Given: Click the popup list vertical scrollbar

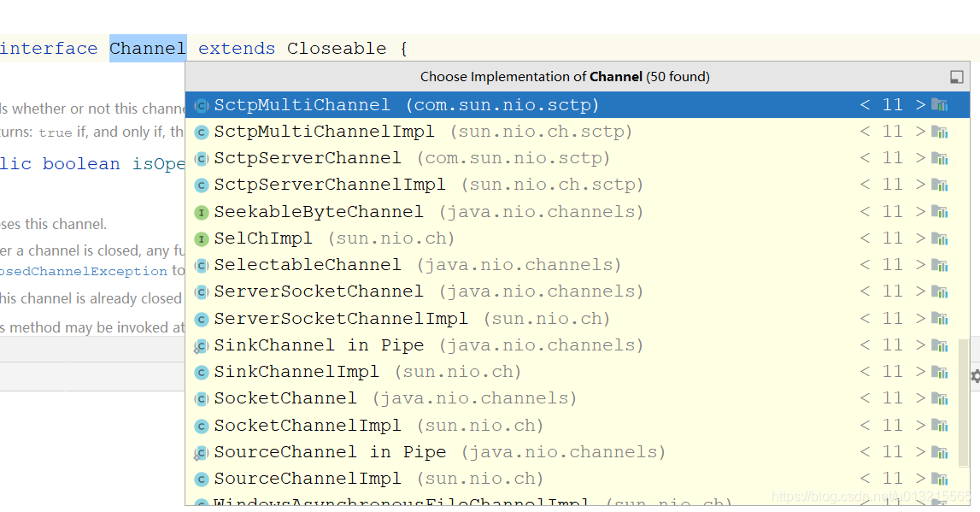Looking at the screenshot, I should coord(964,403).
